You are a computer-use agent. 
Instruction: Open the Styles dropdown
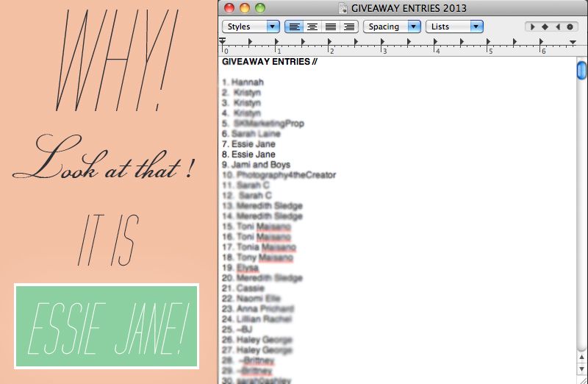(251, 26)
